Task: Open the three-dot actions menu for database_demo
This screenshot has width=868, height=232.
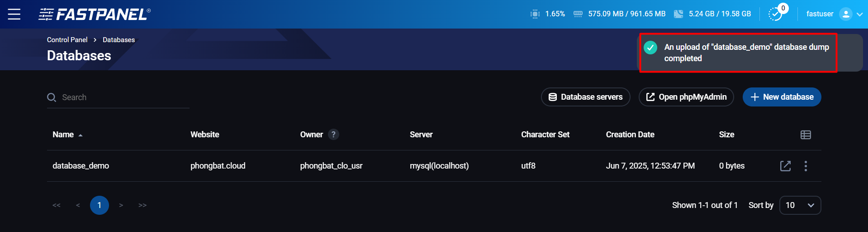Action: point(806,166)
